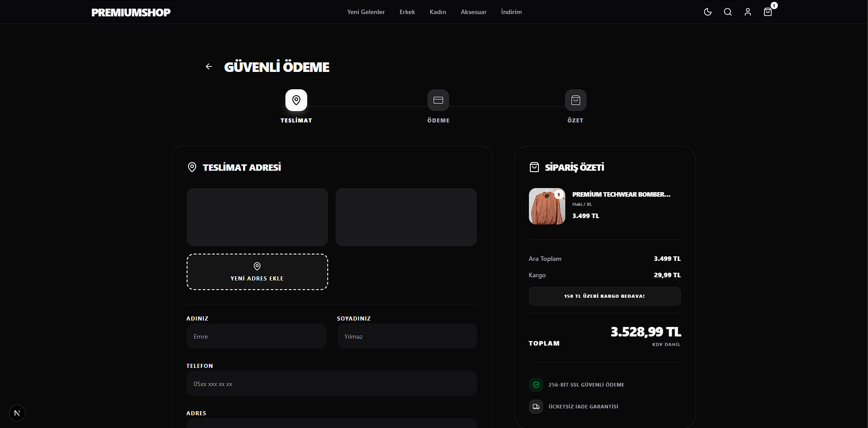Select the Özet bag step icon
868x428 pixels.
(x=575, y=100)
